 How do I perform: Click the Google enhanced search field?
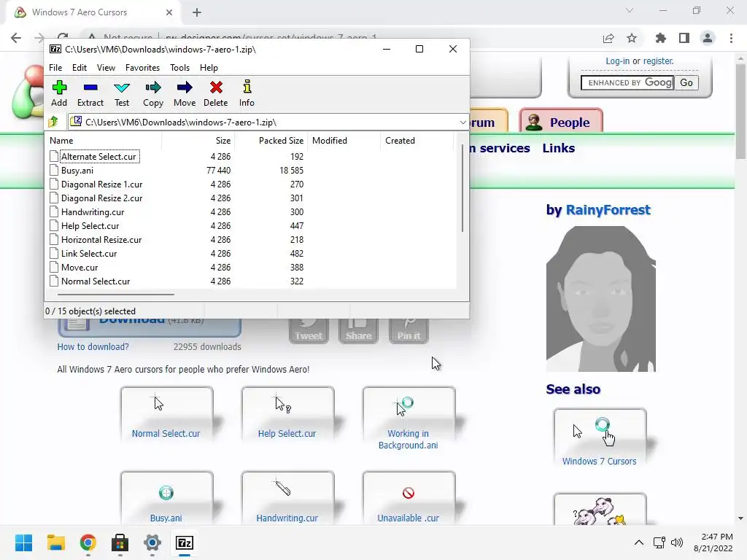coord(627,83)
